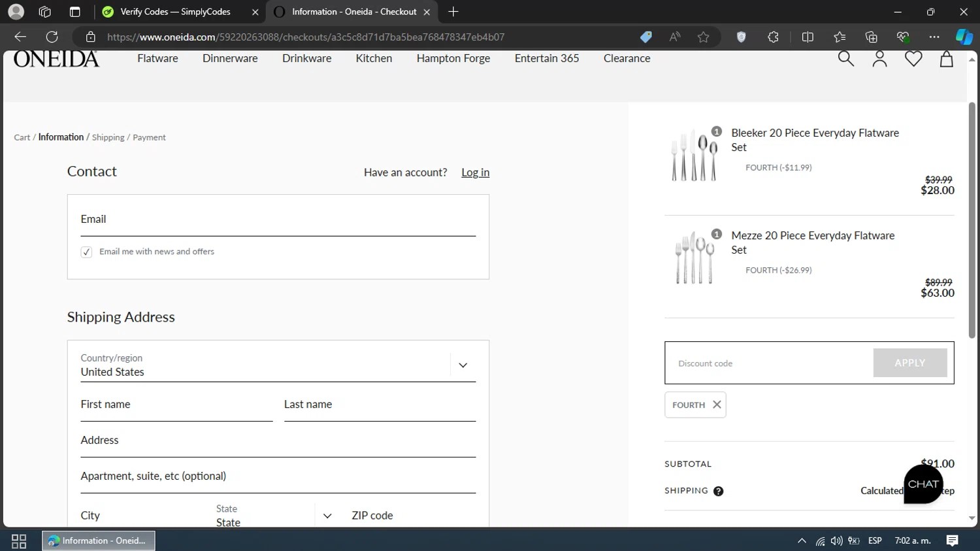Open the Flatware menu
Image resolution: width=980 pixels, height=551 pixels.
(x=157, y=58)
